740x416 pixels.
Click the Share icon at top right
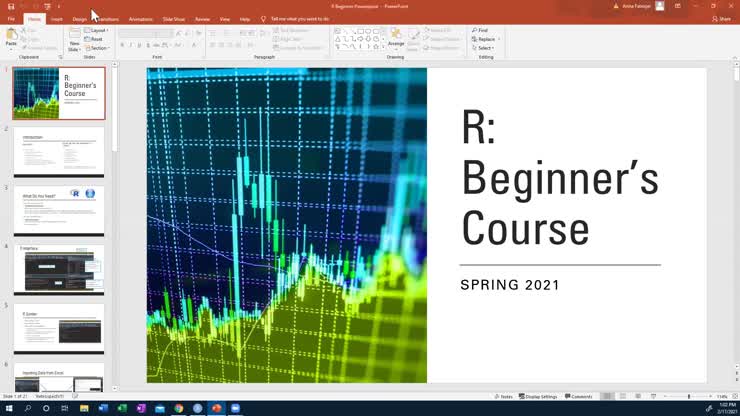click(715, 19)
